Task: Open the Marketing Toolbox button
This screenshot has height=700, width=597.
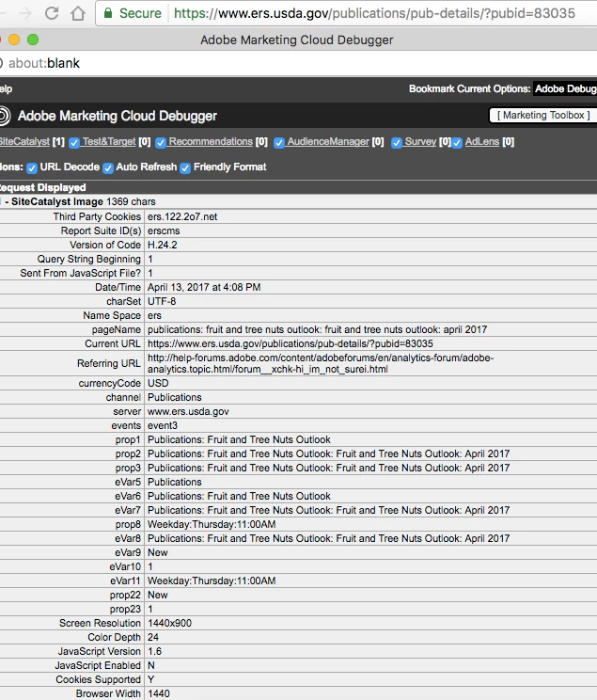Action: 543,115
